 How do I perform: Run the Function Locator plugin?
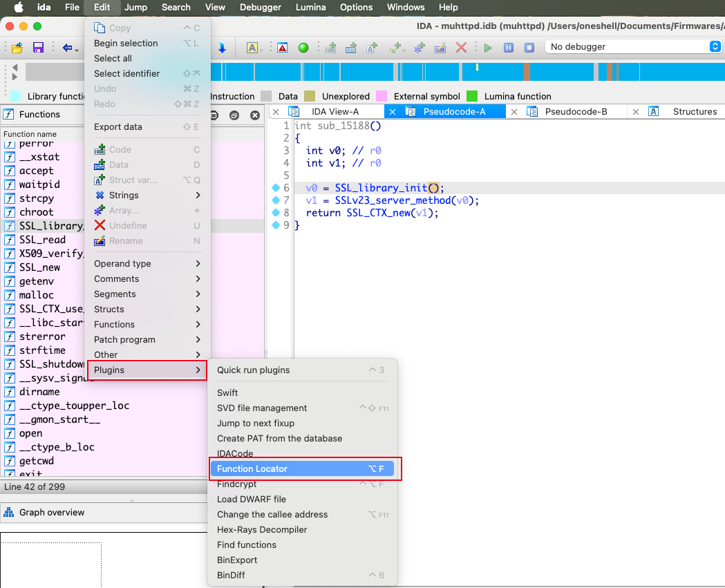point(302,468)
